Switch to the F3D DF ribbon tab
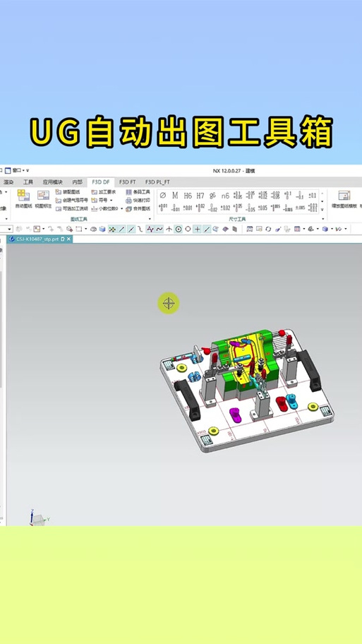 (x=100, y=182)
